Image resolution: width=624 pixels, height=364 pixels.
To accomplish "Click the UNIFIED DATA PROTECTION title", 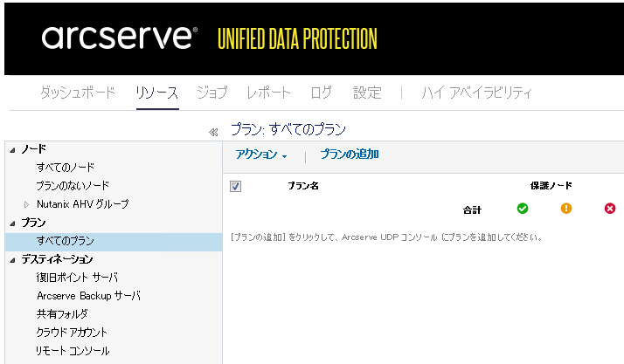I will pyautogui.click(x=297, y=38).
